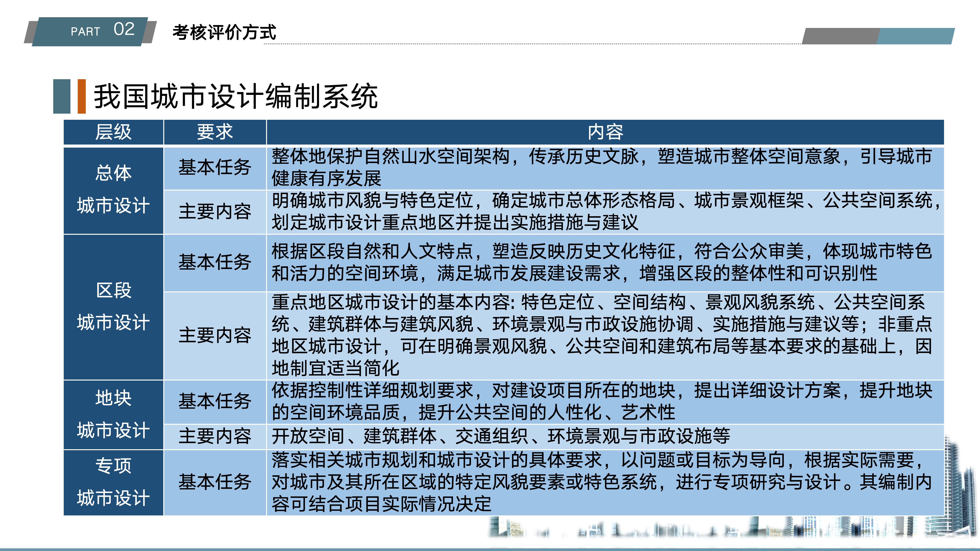Image resolution: width=980 pixels, height=551 pixels.
Task: Select the 专项城市设计 cell
Action: click(113, 482)
